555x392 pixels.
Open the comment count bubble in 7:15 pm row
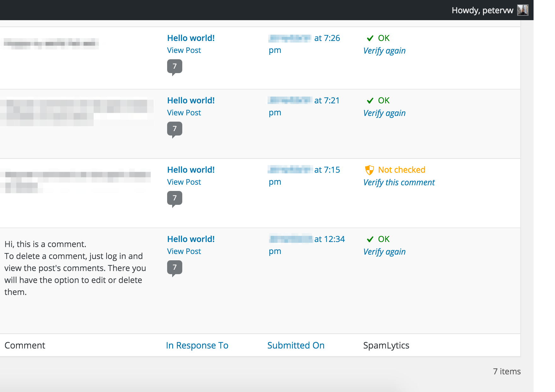[x=175, y=199]
